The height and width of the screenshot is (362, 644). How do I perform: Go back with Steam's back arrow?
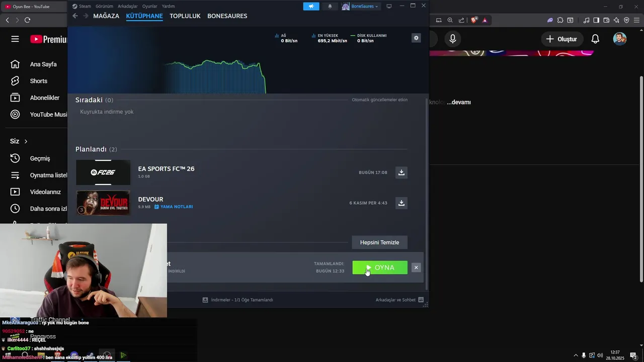[x=75, y=16]
